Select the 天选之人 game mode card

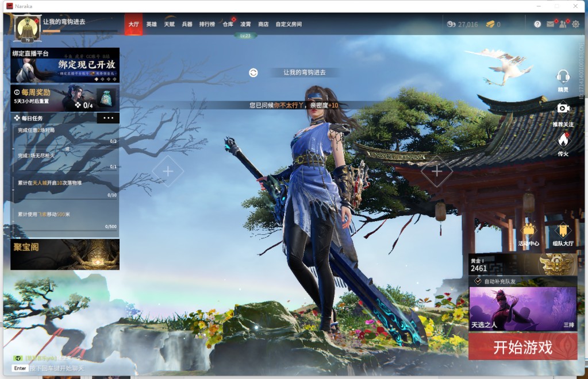(522, 309)
